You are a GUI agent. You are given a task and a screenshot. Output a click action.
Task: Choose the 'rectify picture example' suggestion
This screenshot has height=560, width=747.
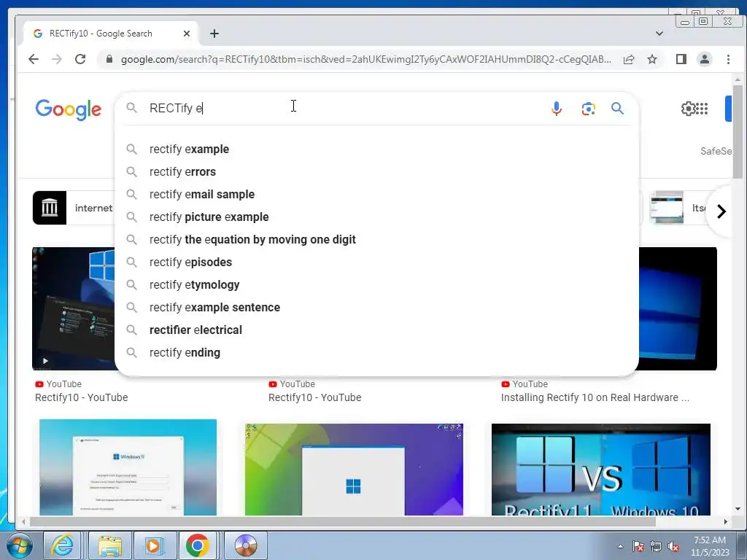(x=376, y=217)
